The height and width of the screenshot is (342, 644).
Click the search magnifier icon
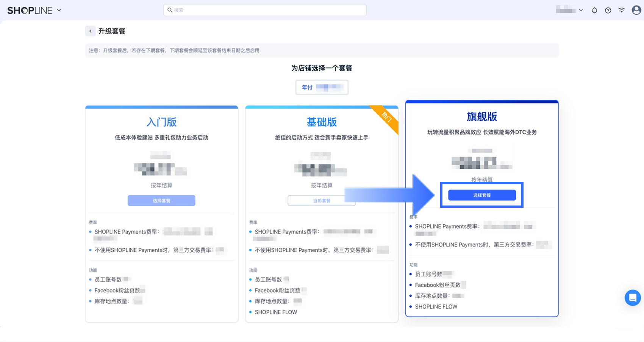(x=170, y=10)
